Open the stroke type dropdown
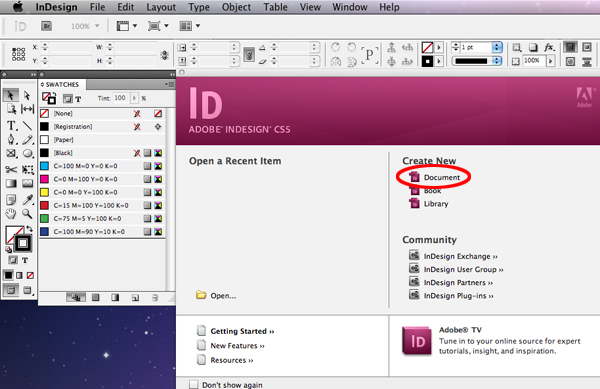 tap(497, 61)
